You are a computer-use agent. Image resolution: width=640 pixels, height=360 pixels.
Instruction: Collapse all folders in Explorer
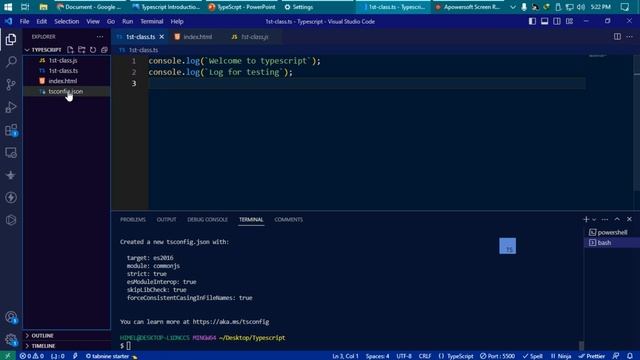coord(104,50)
